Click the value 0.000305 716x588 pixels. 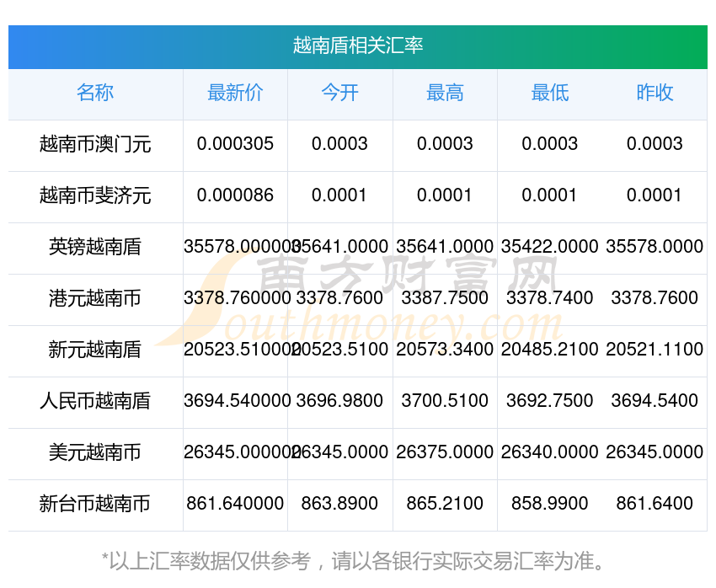point(235,144)
